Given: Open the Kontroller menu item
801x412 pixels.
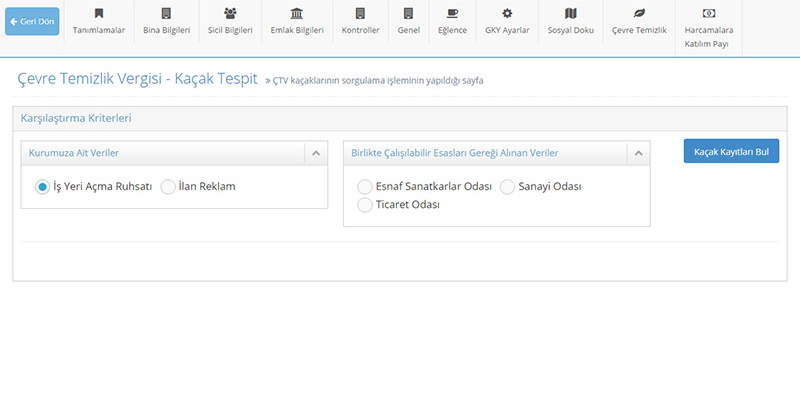Looking at the screenshot, I should pos(361,21).
